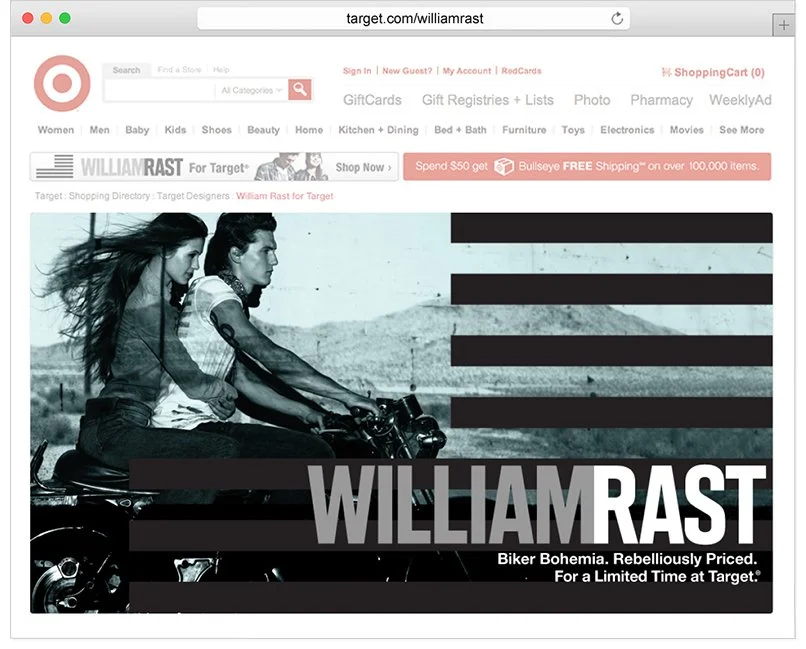Expand See More categories
Viewport: 806px width, 649px height.
click(x=741, y=130)
